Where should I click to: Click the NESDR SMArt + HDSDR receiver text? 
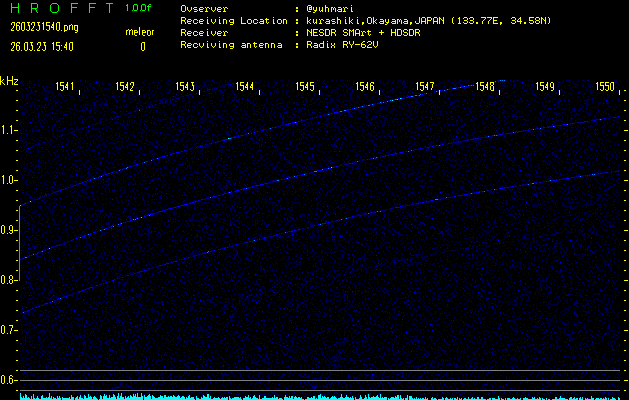click(372, 32)
